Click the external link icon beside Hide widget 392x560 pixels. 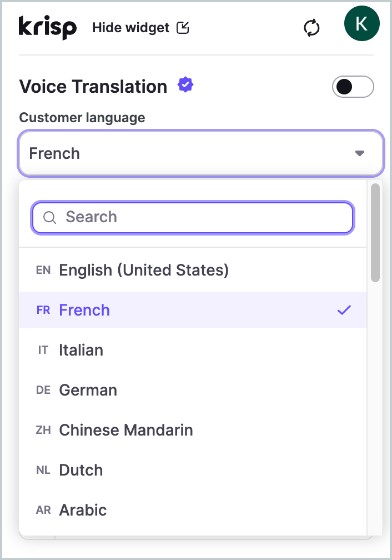pyautogui.click(x=183, y=27)
